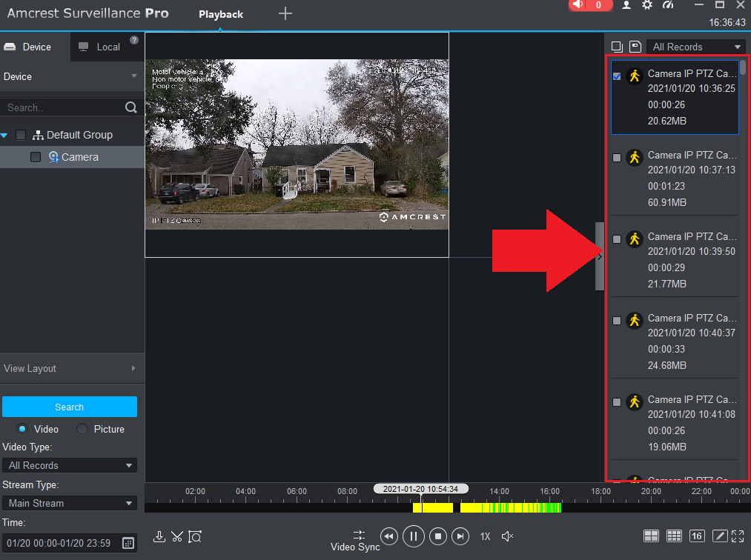The height and width of the screenshot is (560, 751).
Task: Open the Playback tab
Action: [220, 13]
